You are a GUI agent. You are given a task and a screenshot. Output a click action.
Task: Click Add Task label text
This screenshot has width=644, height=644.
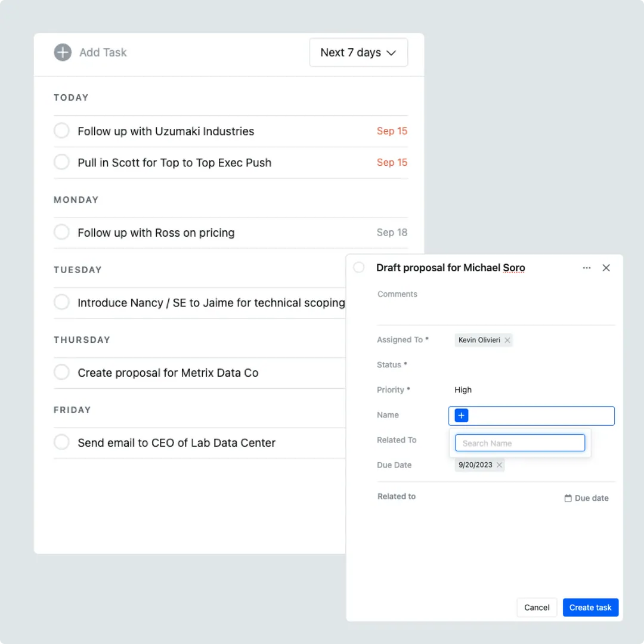[103, 52]
